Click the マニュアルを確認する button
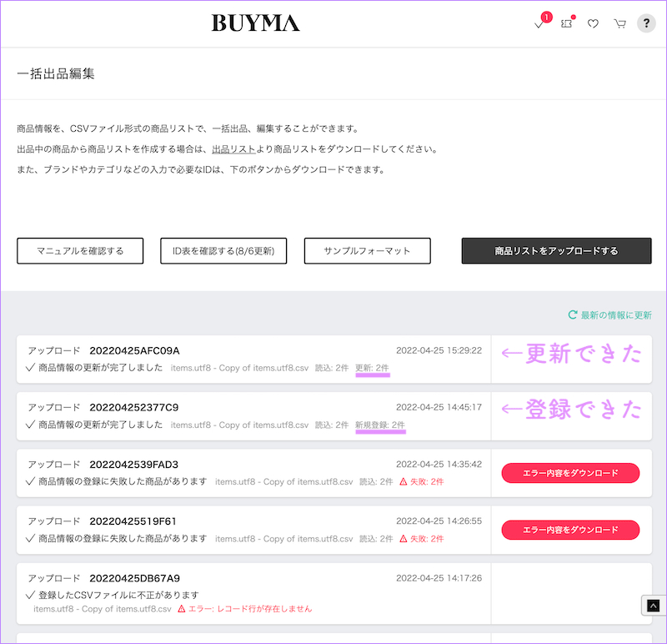This screenshot has height=644, width=667. [x=79, y=250]
